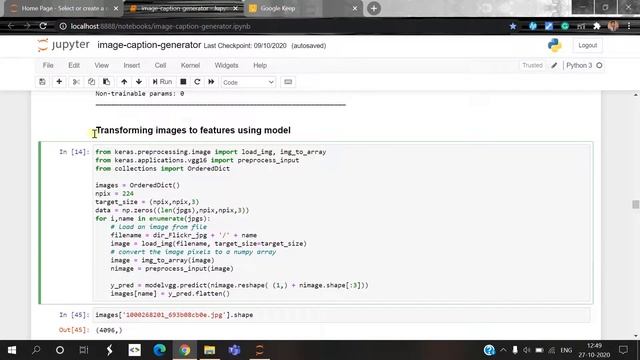Open browser extensions puzzle icon
The image size is (640, 360).
596,26
